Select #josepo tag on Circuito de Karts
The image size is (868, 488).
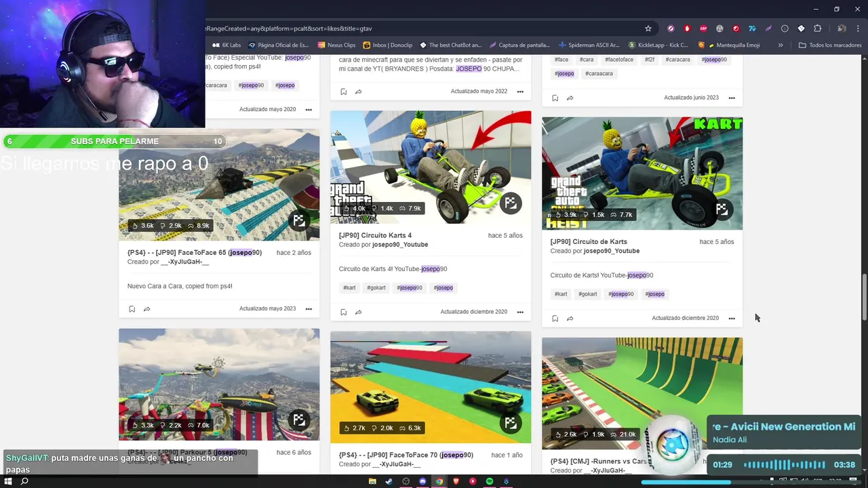pyautogui.click(x=654, y=294)
